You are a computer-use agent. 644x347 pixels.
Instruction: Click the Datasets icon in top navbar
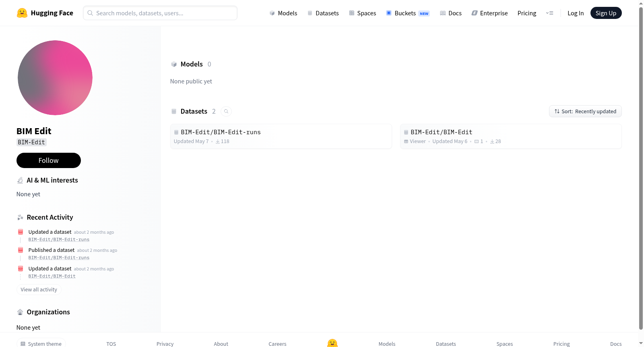[310, 13]
